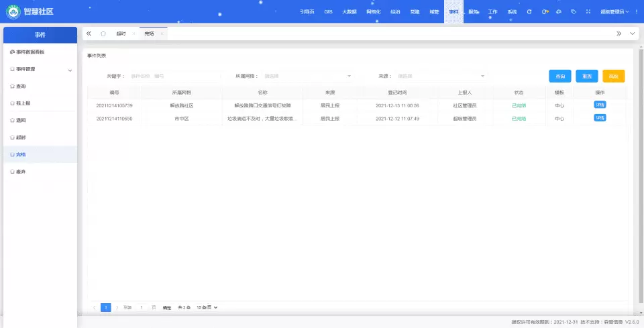The image size is (644, 328).
Task: Click the 智慧社区 logo icon
Action: pyautogui.click(x=13, y=11)
